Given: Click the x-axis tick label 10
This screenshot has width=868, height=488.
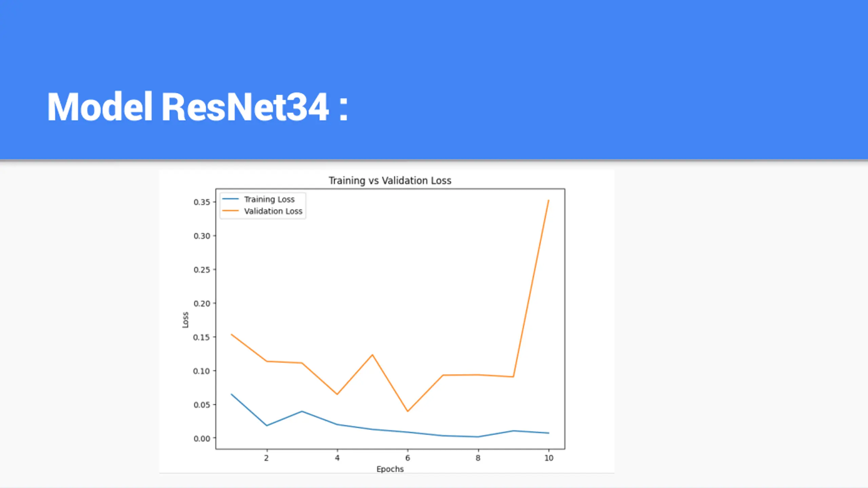Looking at the screenshot, I should click(549, 458).
